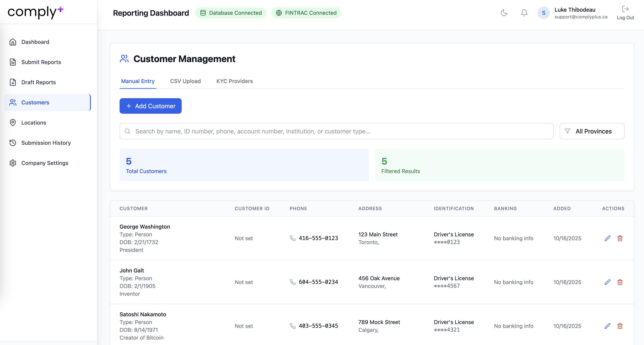Open Draft Reports from the sidebar
Viewport: 644px width, 345px height.
pos(38,82)
